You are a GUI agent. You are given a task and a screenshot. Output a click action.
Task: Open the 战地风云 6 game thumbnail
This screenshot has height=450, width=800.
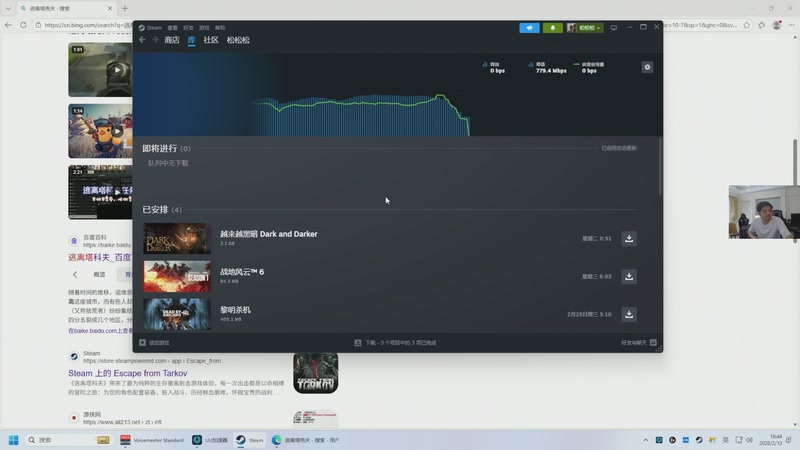177,276
